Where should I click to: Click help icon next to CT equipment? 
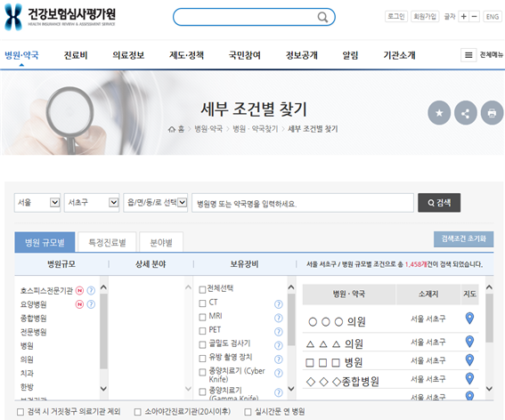pos(279,303)
